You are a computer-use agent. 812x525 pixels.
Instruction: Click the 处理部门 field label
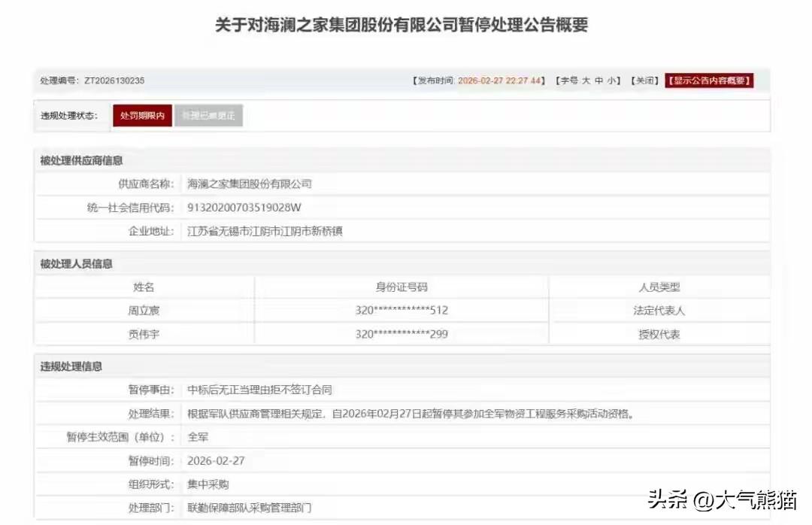[152, 508]
